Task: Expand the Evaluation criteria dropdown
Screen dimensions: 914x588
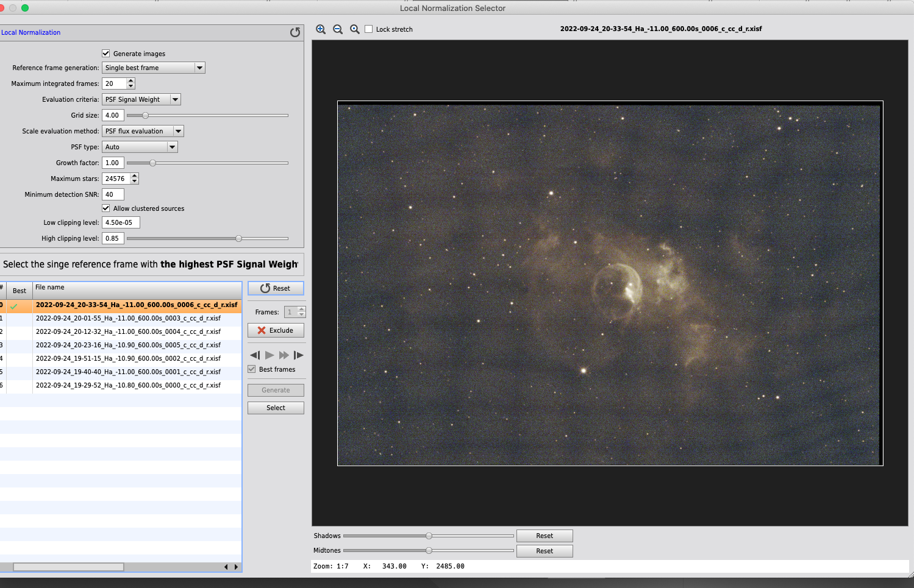Action: [x=141, y=99]
